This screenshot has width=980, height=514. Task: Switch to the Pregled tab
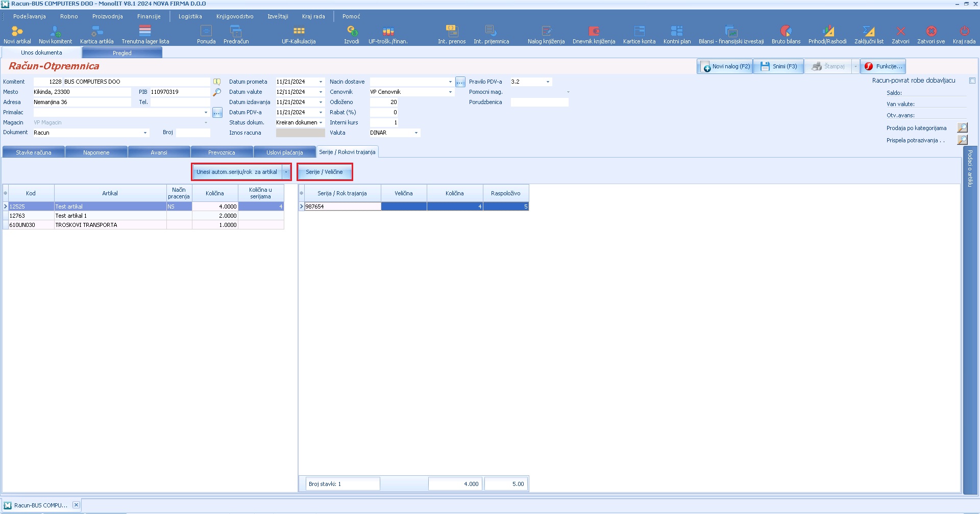(x=122, y=53)
